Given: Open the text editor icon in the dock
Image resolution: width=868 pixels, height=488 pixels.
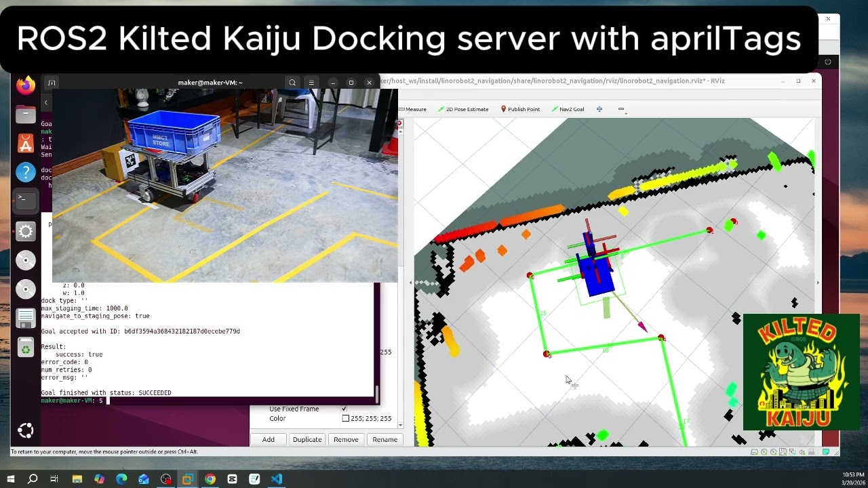Looking at the screenshot, I should tap(26, 318).
